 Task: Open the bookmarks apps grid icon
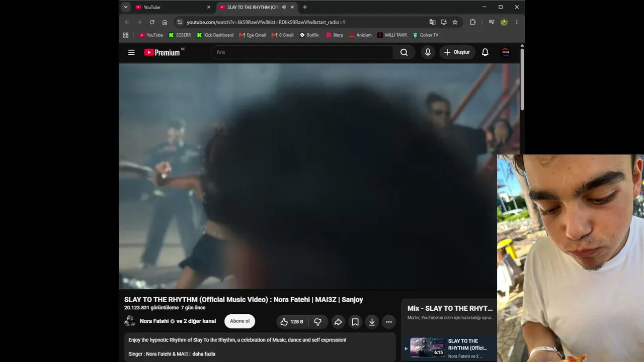[x=126, y=35]
